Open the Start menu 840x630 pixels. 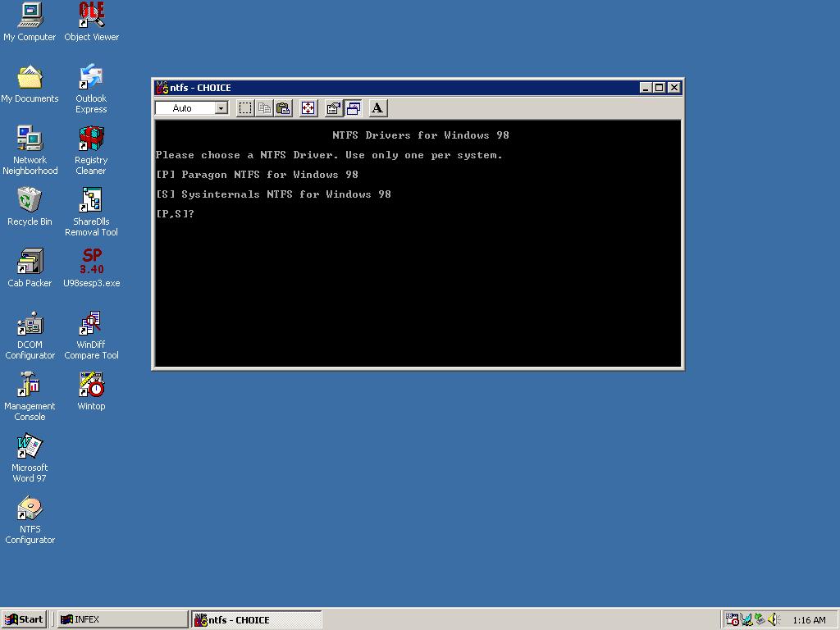(24, 619)
